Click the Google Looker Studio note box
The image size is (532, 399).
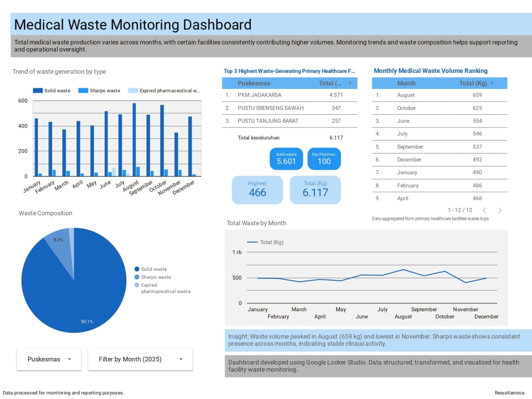pyautogui.click(x=378, y=366)
